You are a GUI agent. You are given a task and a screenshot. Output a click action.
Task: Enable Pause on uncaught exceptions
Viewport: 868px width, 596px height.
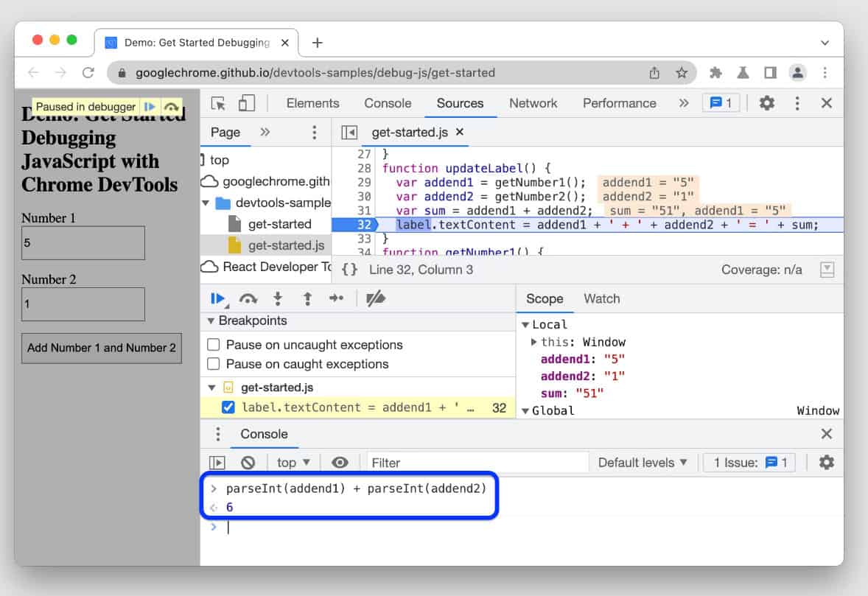pos(213,345)
